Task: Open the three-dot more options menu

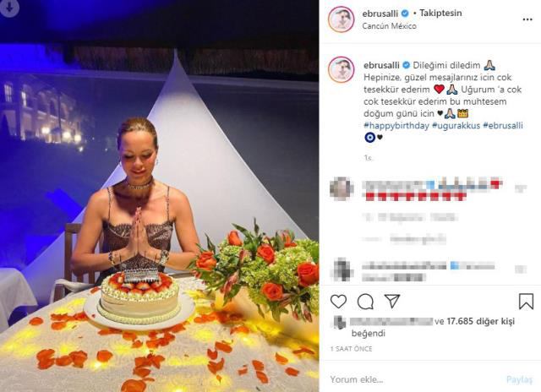Action: (527, 19)
